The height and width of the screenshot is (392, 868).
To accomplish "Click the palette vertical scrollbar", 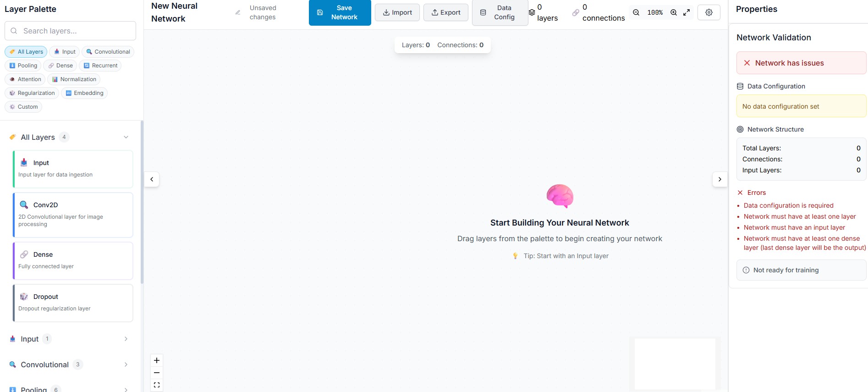I will tap(142, 202).
